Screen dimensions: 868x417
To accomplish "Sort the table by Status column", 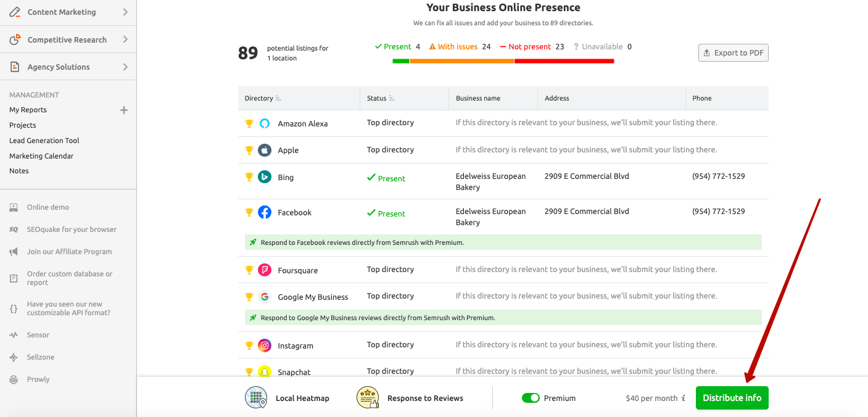I will (x=392, y=98).
